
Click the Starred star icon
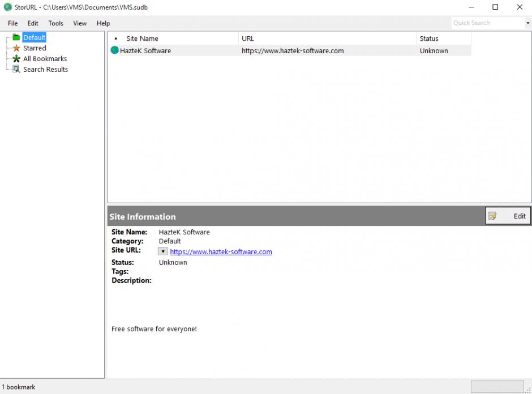click(16, 48)
